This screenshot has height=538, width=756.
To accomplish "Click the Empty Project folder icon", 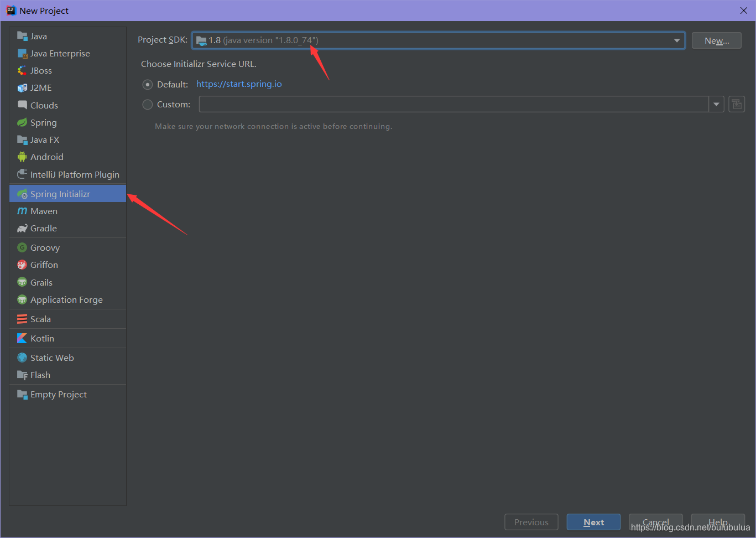I will pyautogui.click(x=22, y=394).
